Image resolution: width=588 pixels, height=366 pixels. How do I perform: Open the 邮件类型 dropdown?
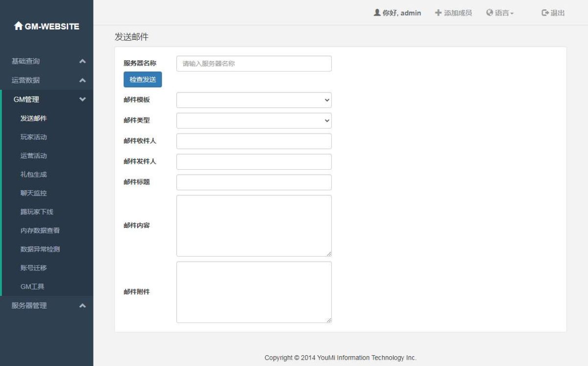click(x=254, y=121)
